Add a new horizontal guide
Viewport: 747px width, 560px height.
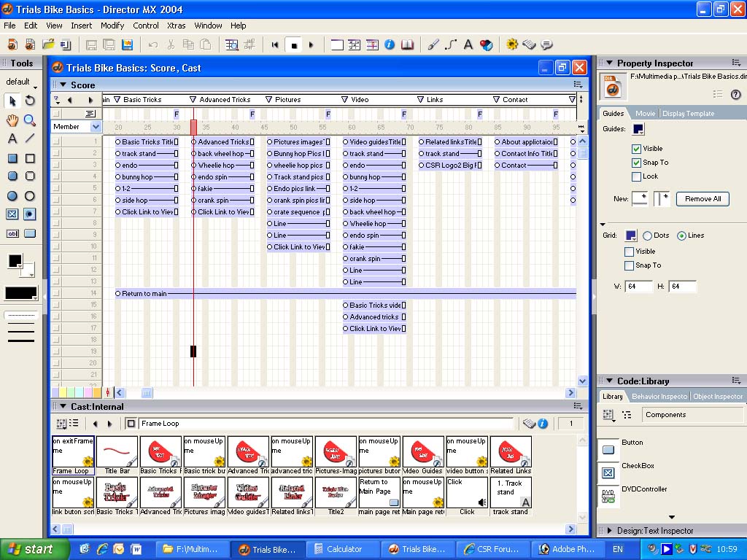click(640, 198)
